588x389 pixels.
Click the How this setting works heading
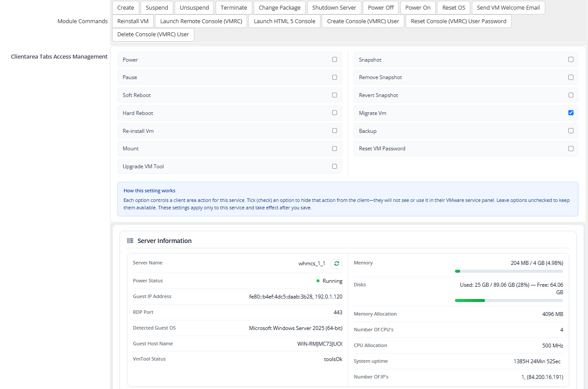(149, 191)
